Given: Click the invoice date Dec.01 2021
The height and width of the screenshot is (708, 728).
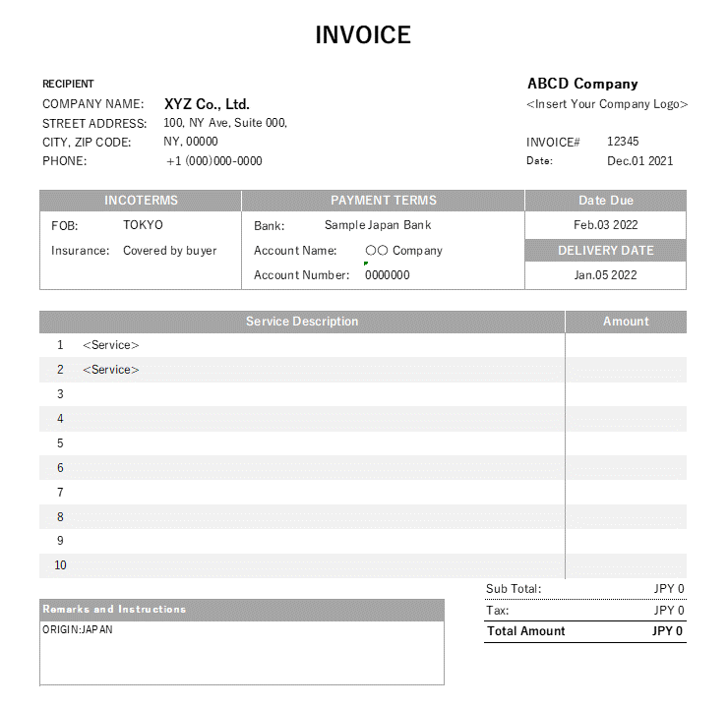Looking at the screenshot, I should [x=639, y=161].
